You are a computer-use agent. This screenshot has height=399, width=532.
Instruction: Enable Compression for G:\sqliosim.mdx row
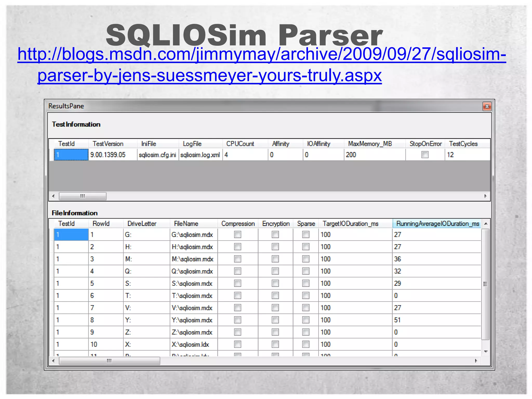point(237,235)
